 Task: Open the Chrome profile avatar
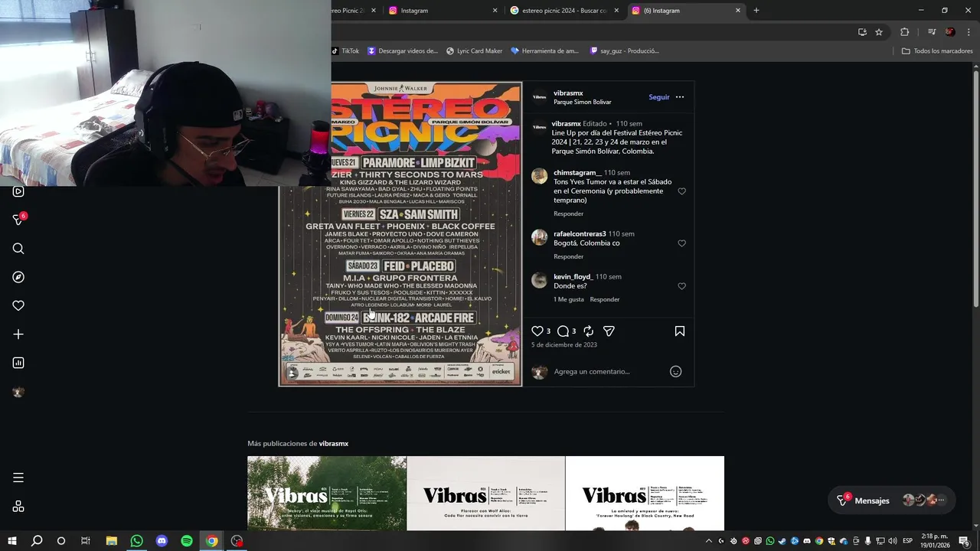950,32
